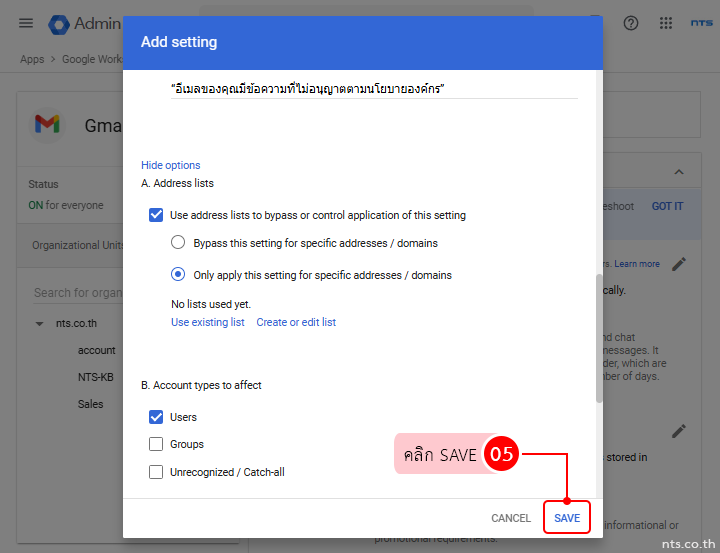Click the Use existing list link
This screenshot has width=720, height=553.
point(208,322)
